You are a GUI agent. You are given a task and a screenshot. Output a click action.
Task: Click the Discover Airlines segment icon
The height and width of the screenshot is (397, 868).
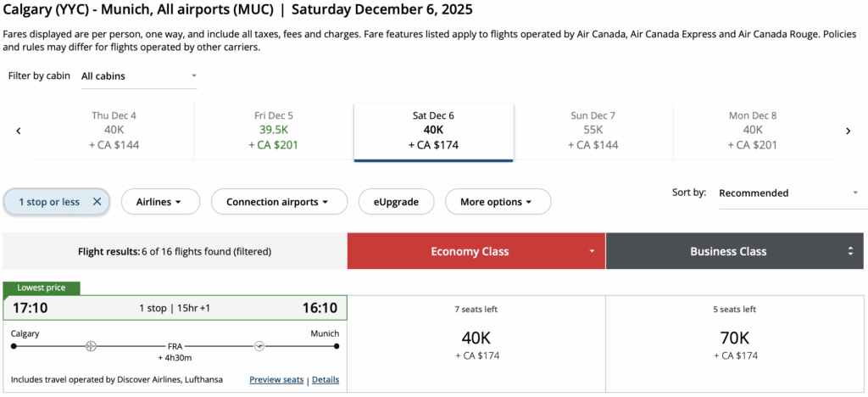coord(91,346)
